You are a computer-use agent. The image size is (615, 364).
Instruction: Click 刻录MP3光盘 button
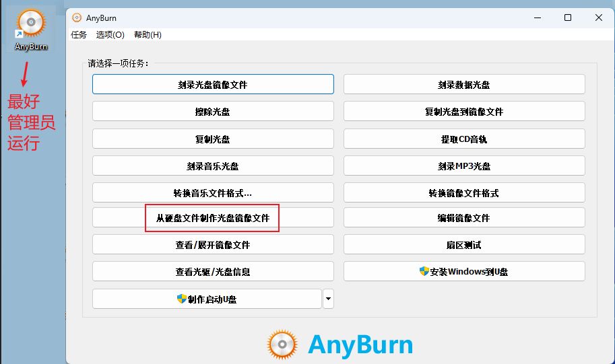[x=464, y=166]
